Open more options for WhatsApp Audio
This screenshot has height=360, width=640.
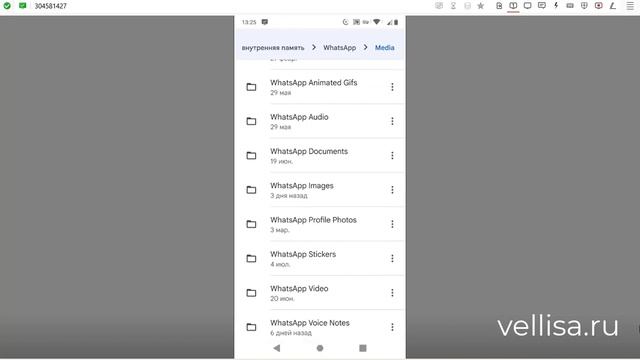coord(392,121)
